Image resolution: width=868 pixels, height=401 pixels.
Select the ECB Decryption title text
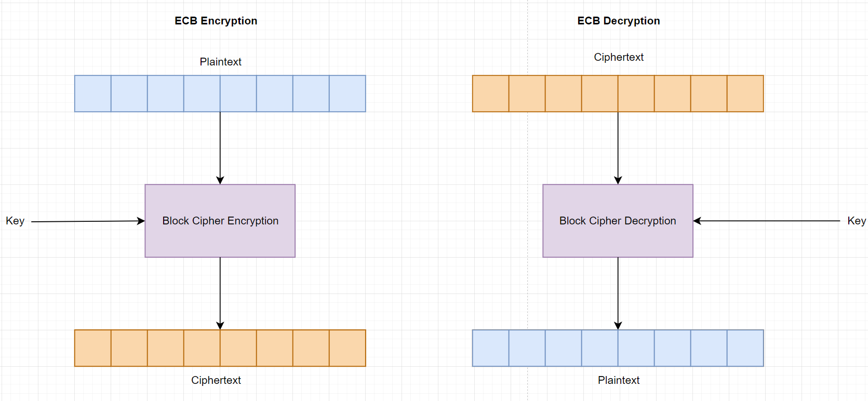click(618, 21)
